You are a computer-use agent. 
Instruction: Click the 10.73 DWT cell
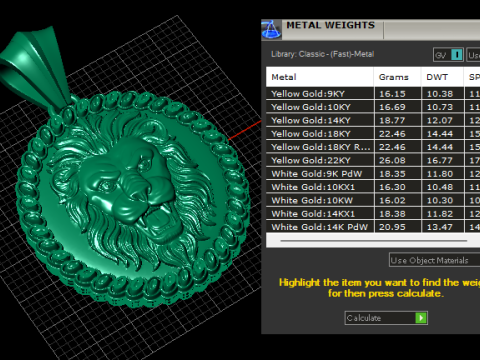pyautogui.click(x=442, y=107)
